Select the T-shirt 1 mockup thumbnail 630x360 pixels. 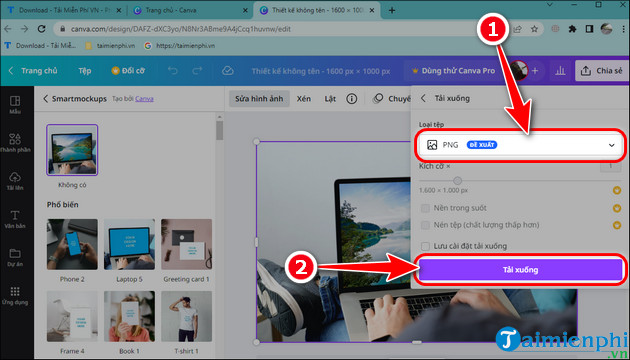[x=186, y=317]
